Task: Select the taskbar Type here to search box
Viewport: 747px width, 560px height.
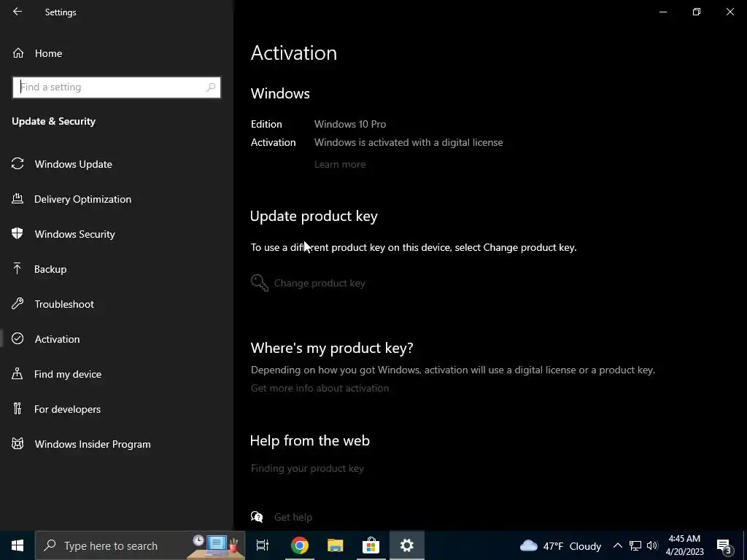Action: [x=140, y=545]
